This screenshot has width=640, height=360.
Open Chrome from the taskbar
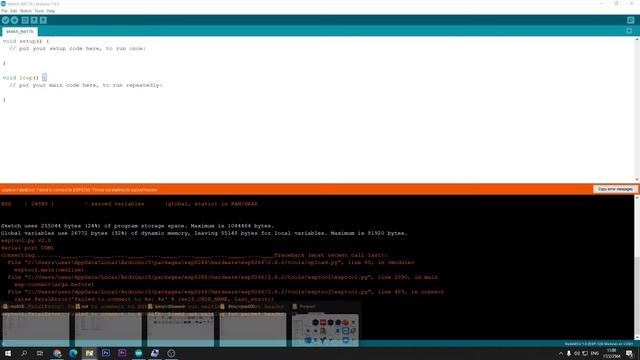pyautogui.click(x=57, y=353)
